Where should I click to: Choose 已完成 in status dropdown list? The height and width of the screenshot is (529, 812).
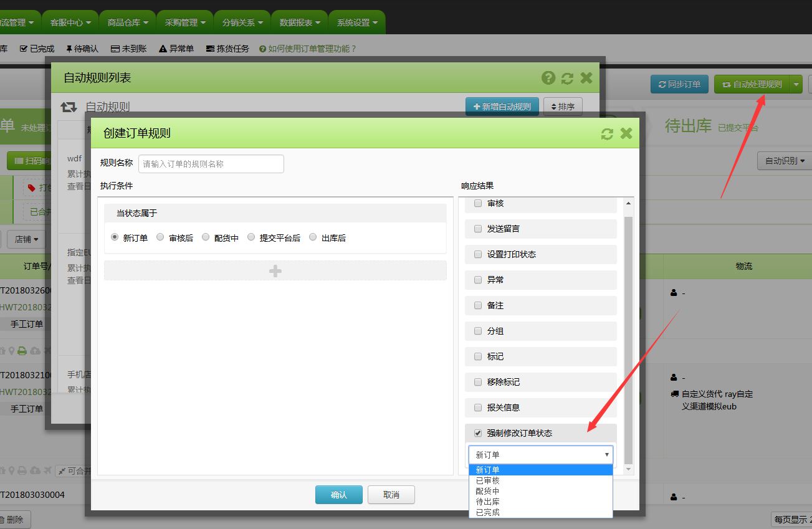tap(541, 512)
